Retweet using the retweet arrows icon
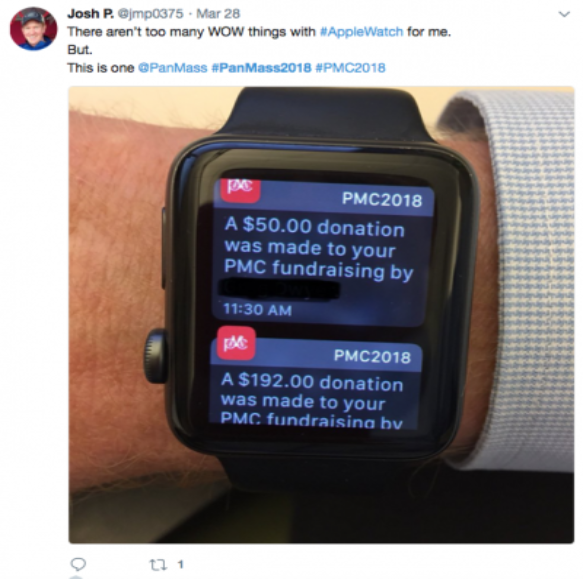 pos(158,565)
